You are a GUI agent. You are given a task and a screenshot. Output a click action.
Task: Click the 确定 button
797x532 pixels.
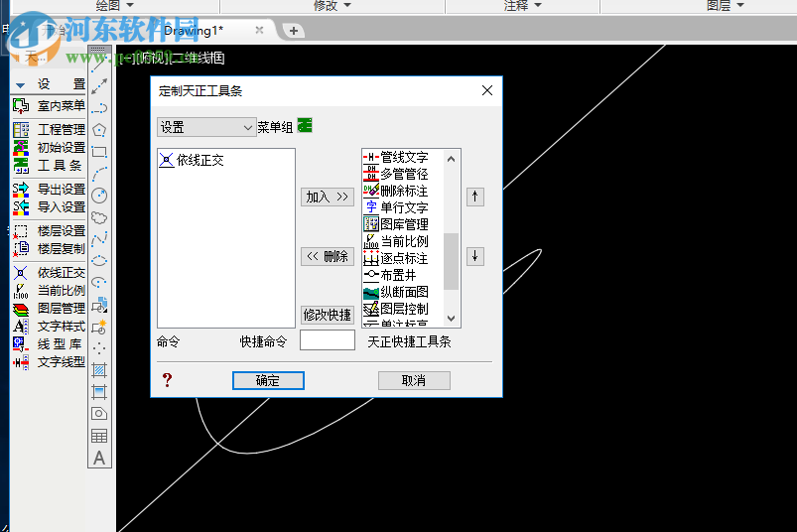268,380
